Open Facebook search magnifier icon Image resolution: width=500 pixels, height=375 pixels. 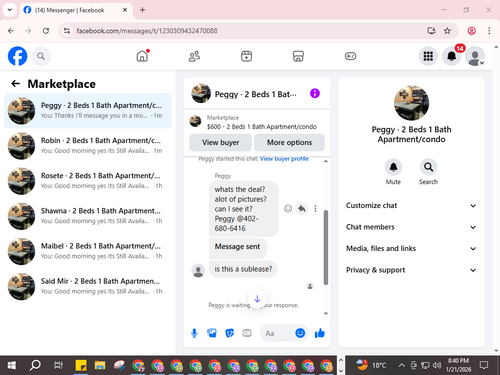(41, 56)
